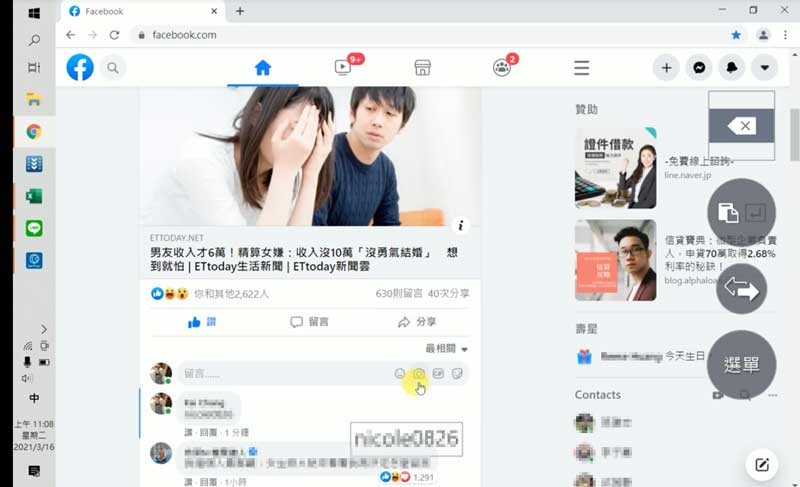Viewport: 800px width, 487px height.
Task: Click the 分享 share button
Action: pos(417,322)
